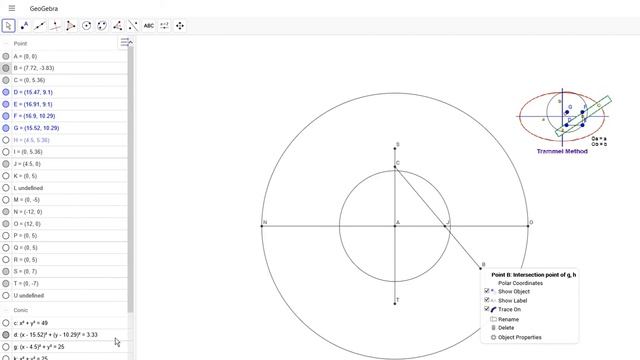Screen dimensions: 640x360
Task: Toggle visibility of point D
Action: click(6, 92)
